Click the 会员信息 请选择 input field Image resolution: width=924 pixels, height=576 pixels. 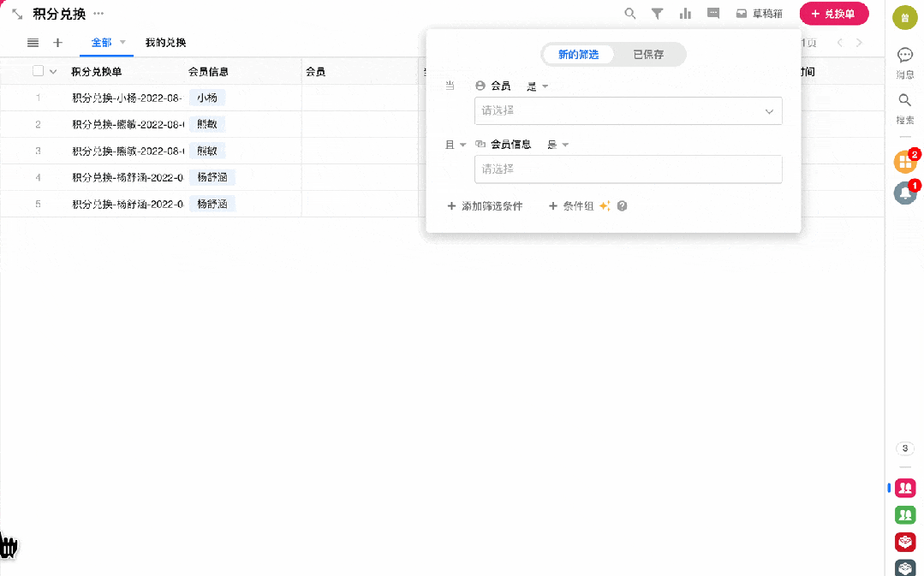click(628, 169)
